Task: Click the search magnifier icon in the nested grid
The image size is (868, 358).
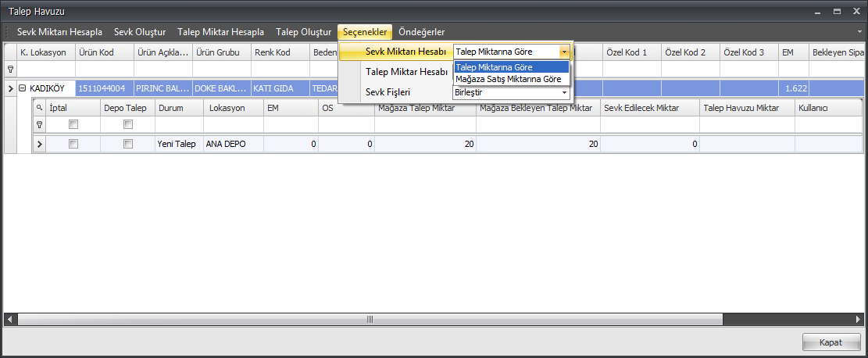Action: (39, 107)
